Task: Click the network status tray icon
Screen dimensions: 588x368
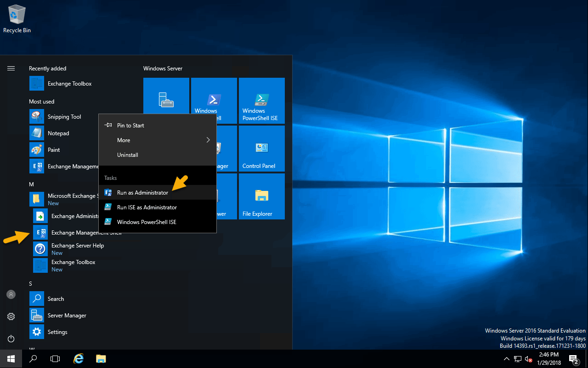Action: point(518,359)
